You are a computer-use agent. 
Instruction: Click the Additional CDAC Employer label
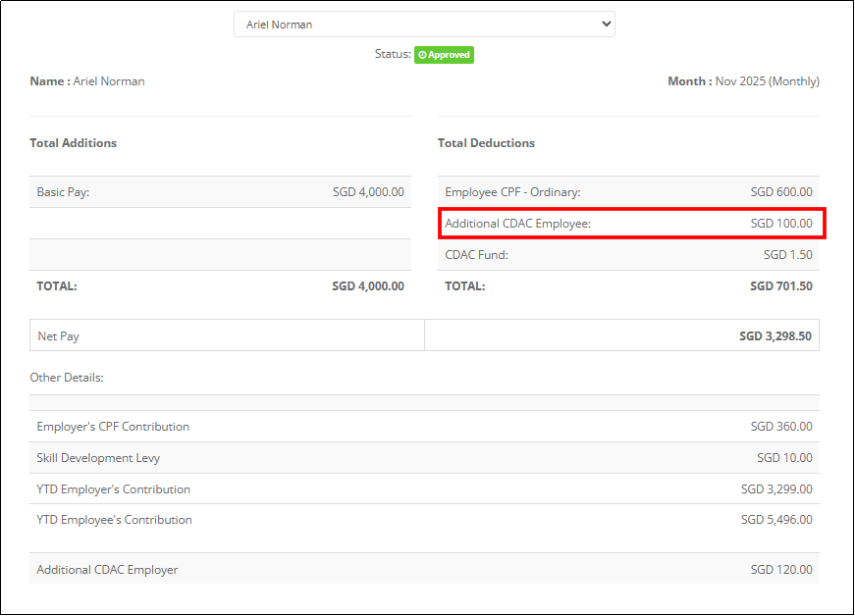(107, 570)
